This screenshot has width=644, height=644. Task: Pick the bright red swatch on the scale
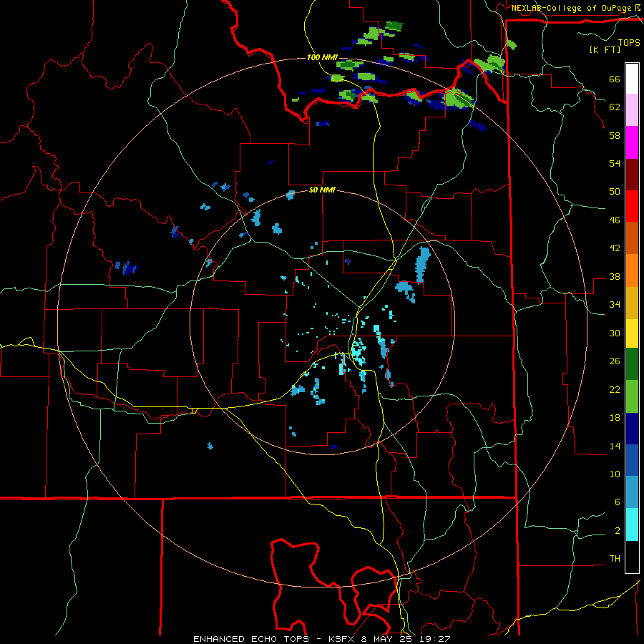632,206
